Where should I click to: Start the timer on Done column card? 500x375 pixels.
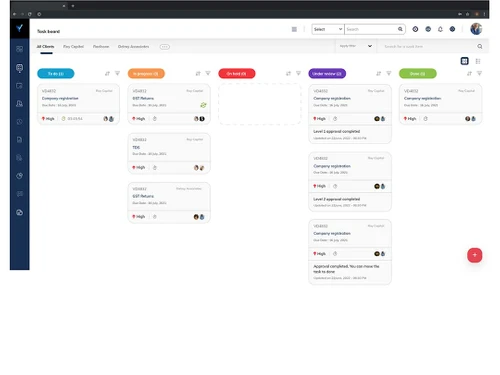click(x=425, y=119)
